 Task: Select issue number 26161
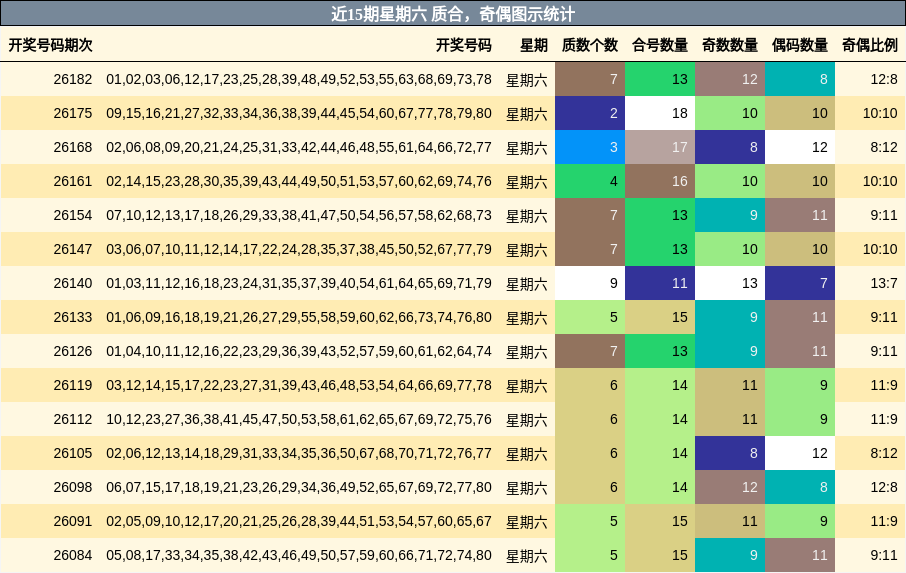73,181
